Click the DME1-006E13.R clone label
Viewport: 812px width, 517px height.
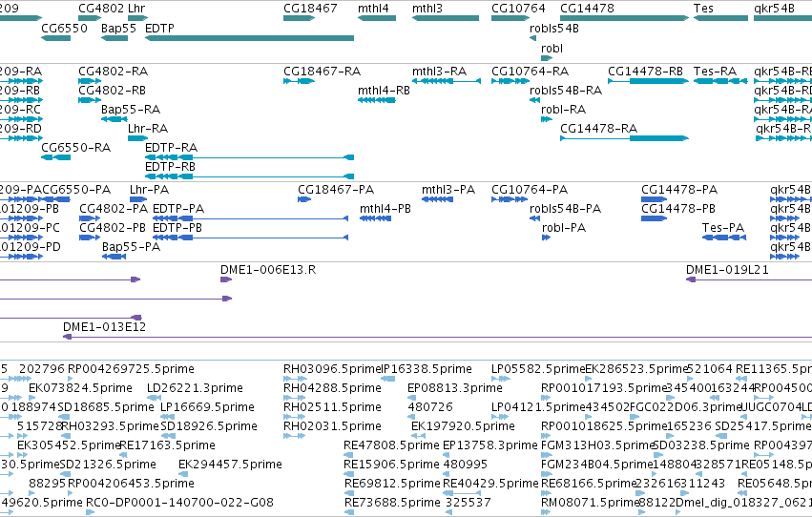268,270
